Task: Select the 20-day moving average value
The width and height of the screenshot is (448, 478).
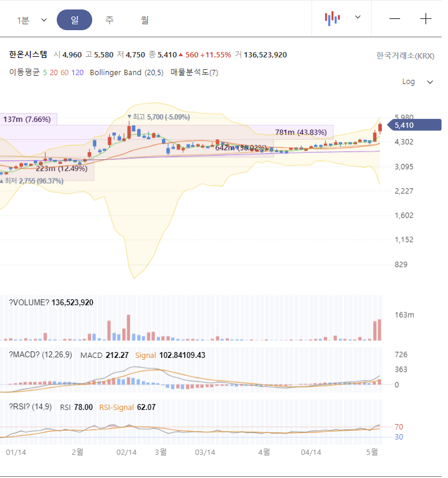Action: [54, 73]
